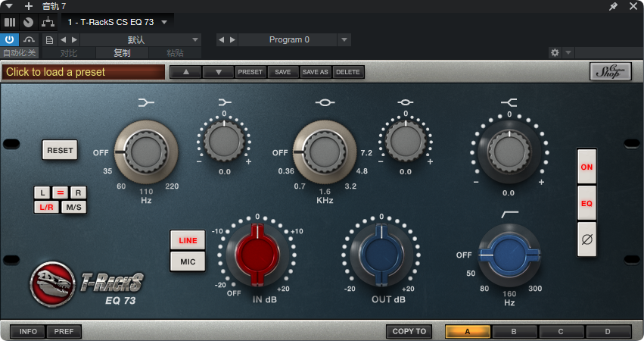The image size is (644, 341).
Task: Click the blue high-pass filter Hz knob
Action: 510,255
